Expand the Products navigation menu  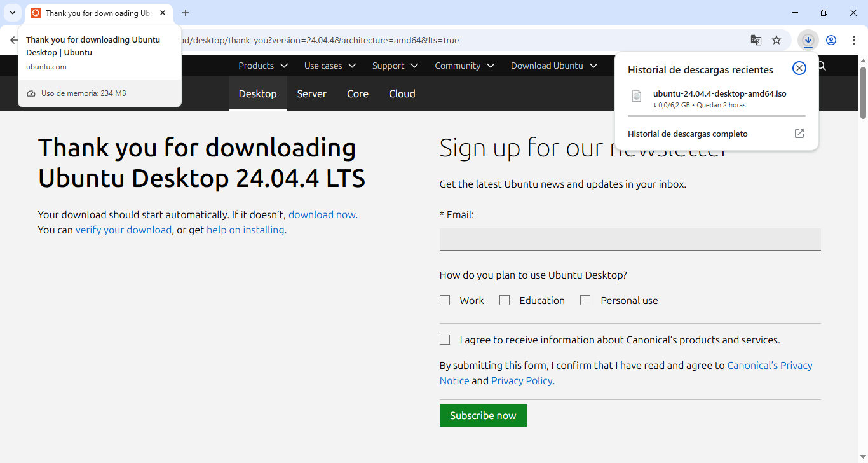tap(263, 66)
